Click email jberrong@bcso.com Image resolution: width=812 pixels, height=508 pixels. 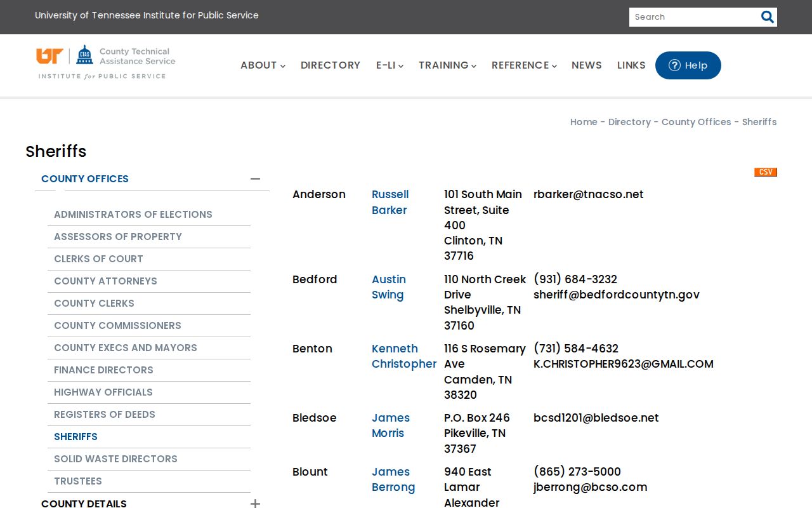click(x=591, y=487)
